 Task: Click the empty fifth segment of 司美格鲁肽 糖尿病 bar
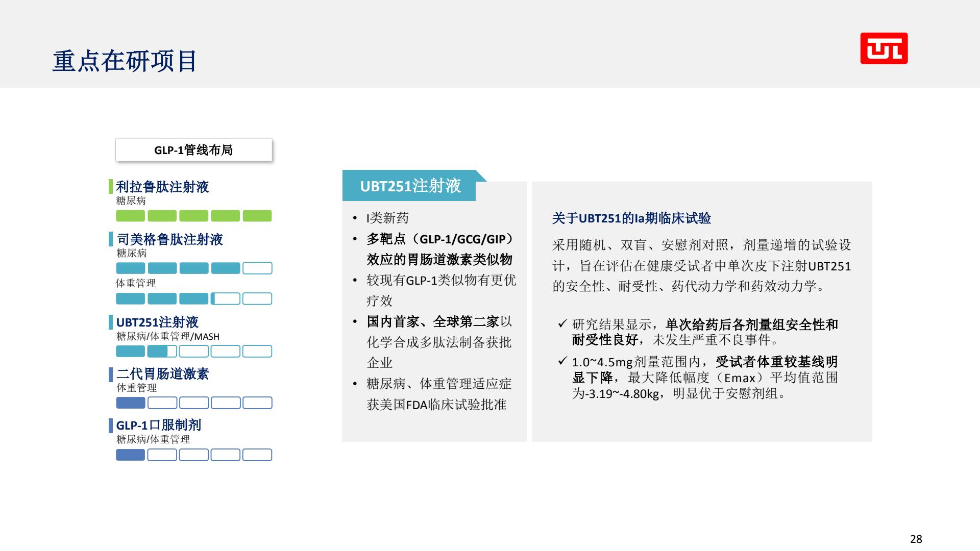(x=257, y=268)
